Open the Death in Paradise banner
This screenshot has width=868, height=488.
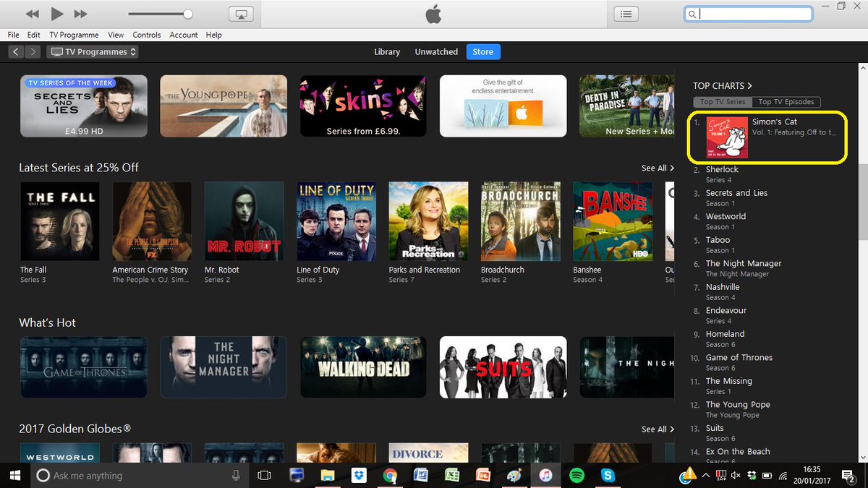tap(627, 106)
